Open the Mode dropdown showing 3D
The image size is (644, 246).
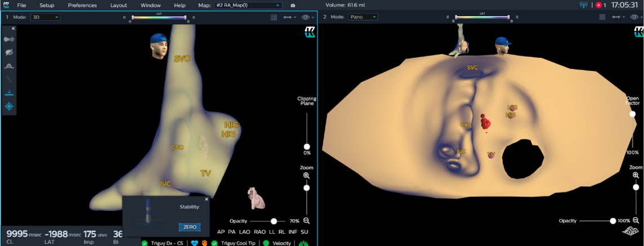[46, 17]
